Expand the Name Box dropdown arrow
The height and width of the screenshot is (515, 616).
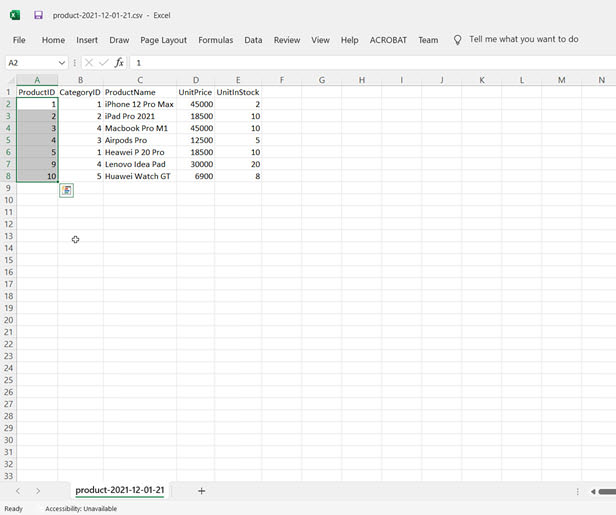[x=62, y=63]
